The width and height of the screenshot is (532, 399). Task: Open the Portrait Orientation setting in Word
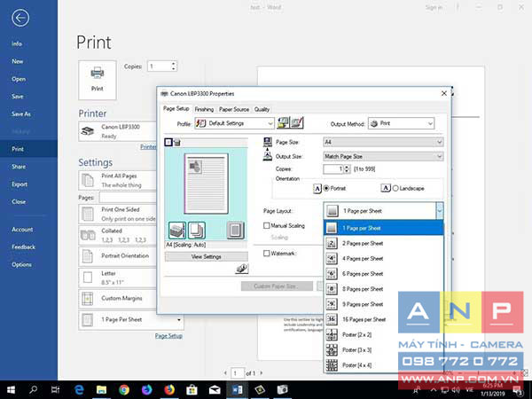pyautogui.click(x=118, y=256)
